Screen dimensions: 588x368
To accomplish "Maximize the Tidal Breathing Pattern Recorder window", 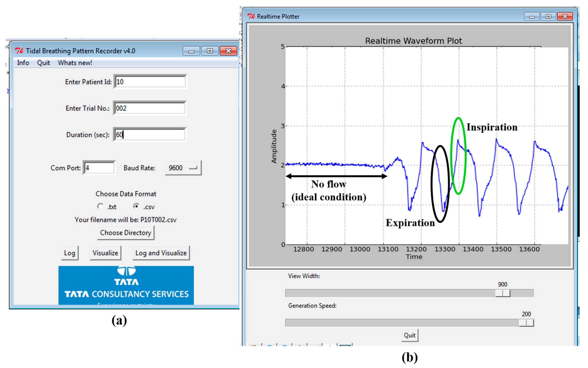I will click(210, 51).
